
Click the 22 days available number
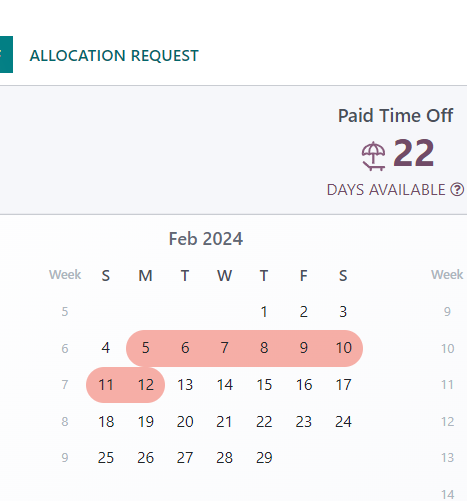tap(414, 153)
